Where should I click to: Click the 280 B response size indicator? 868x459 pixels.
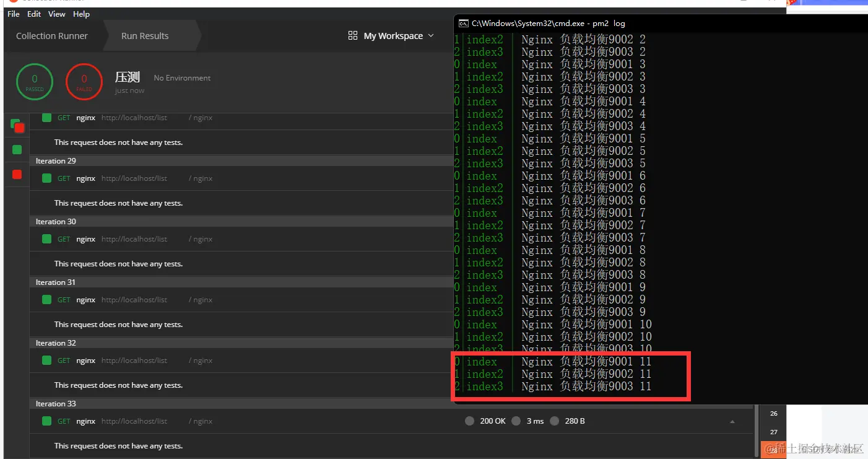(567, 421)
